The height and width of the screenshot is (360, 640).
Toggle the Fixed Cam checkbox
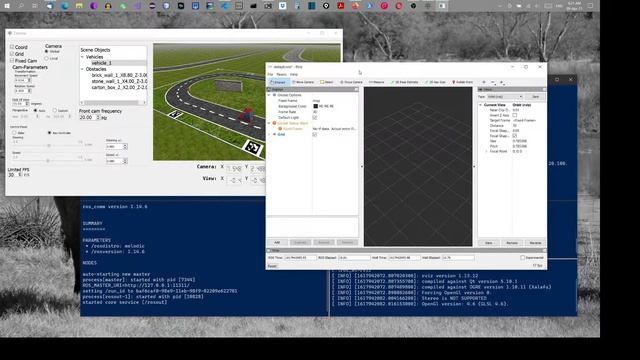(x=12, y=60)
